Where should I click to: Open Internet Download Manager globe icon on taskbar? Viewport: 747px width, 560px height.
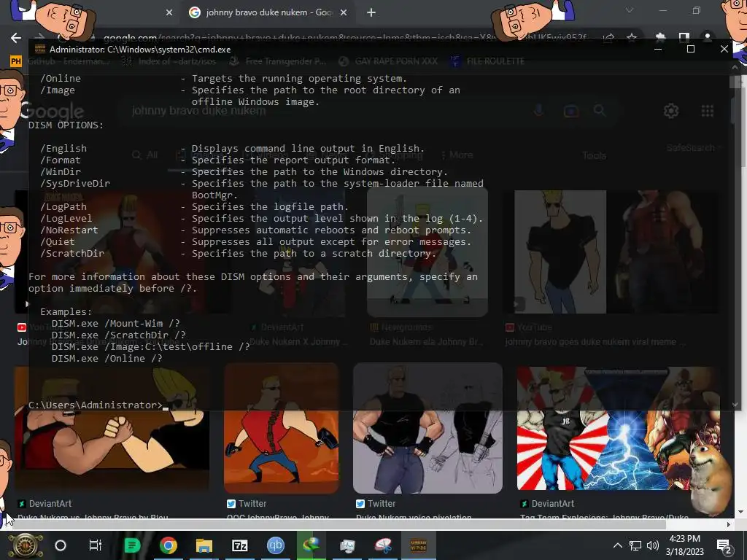[x=311, y=545]
